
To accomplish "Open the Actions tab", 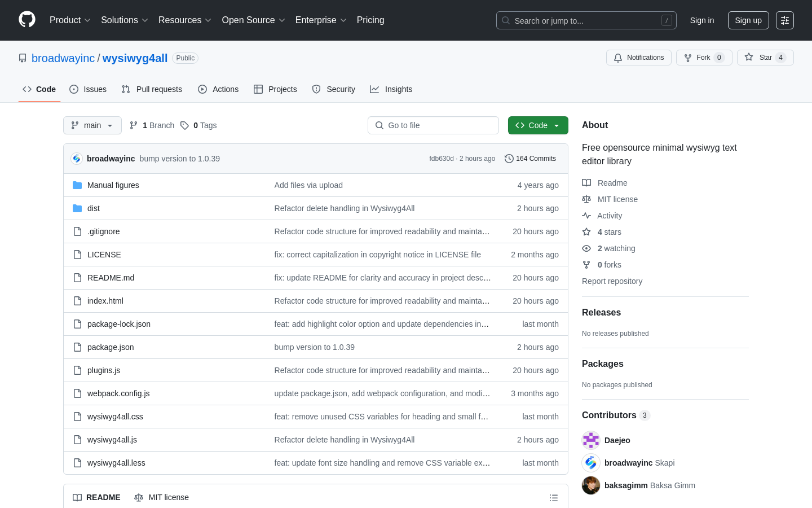I will pos(218,89).
